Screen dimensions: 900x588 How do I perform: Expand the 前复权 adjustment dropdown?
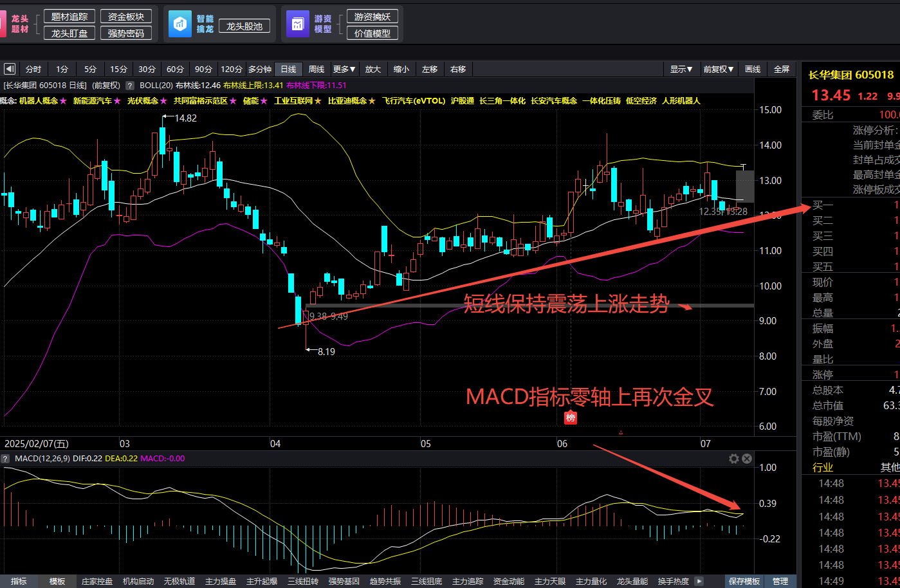[718, 69]
